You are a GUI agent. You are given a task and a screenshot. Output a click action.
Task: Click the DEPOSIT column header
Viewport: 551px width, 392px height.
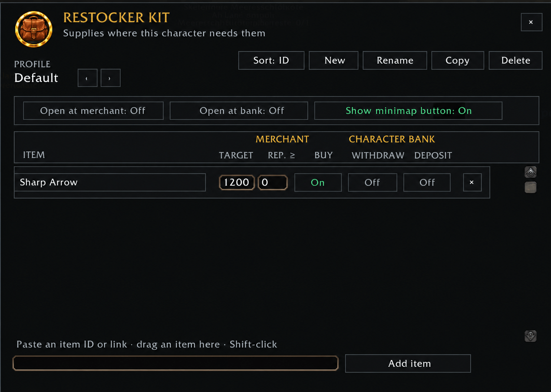pos(433,155)
